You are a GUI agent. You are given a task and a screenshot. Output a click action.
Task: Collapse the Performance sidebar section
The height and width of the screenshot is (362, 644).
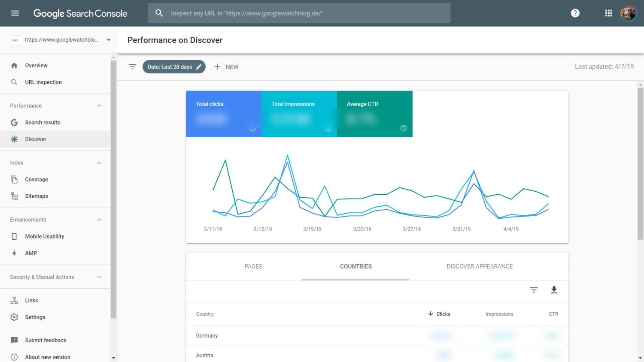99,106
